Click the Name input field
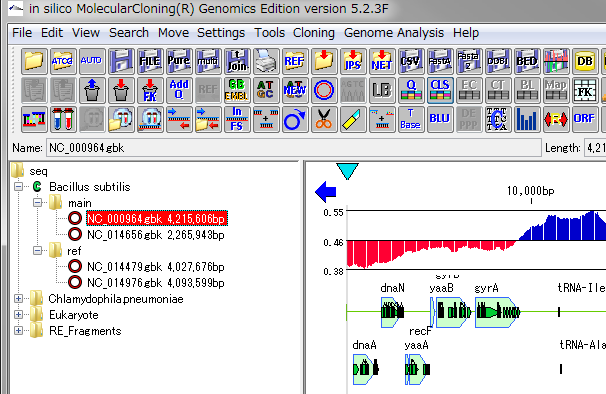The width and height of the screenshot is (606, 394). tap(293, 148)
